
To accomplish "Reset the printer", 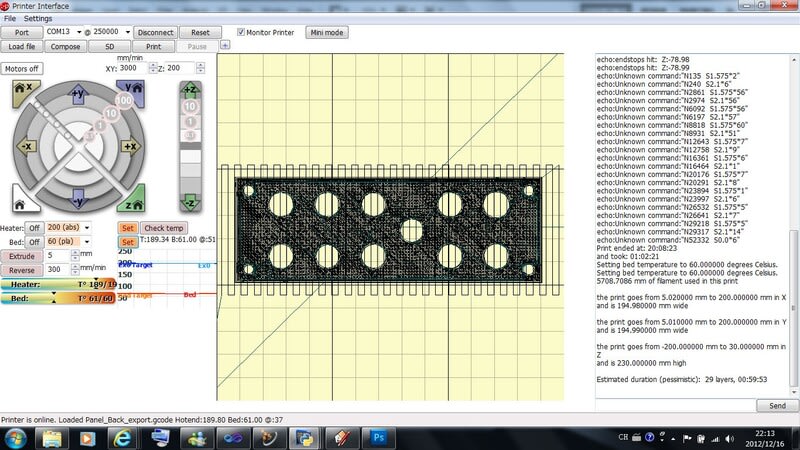I will point(201,32).
